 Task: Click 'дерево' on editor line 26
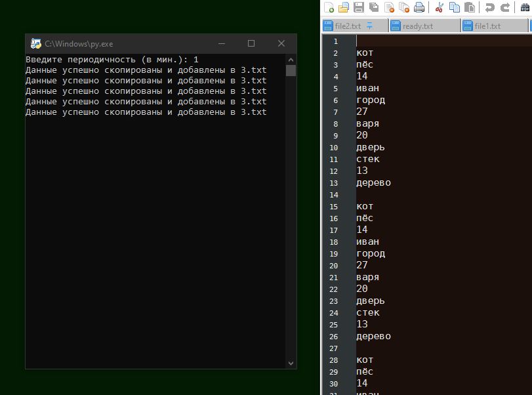pyautogui.click(x=373, y=337)
